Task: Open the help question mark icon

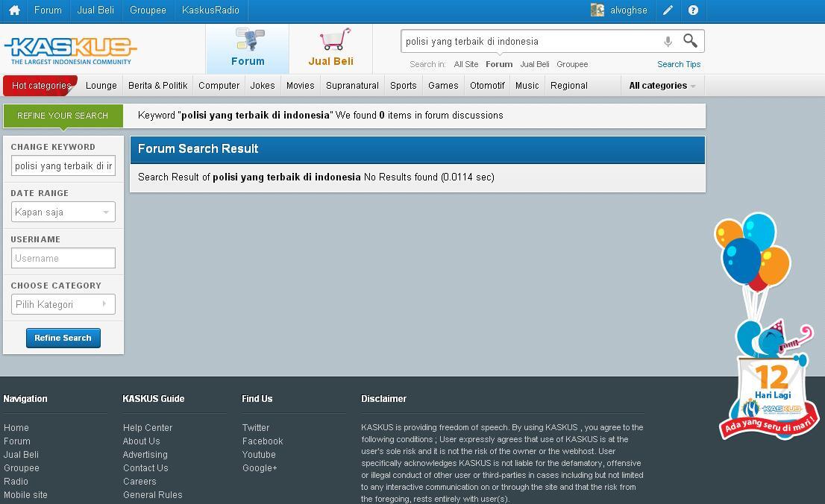Action: click(x=693, y=10)
